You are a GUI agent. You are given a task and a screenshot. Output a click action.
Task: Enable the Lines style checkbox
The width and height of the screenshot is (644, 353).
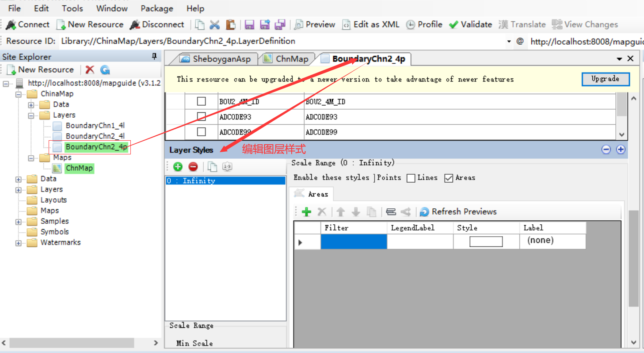[x=411, y=178]
